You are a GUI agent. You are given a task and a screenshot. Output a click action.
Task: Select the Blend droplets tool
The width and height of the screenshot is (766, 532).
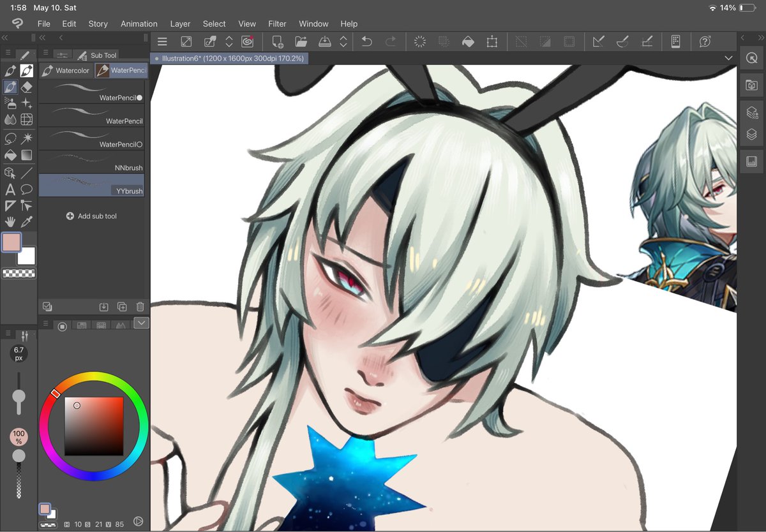pos(10,119)
